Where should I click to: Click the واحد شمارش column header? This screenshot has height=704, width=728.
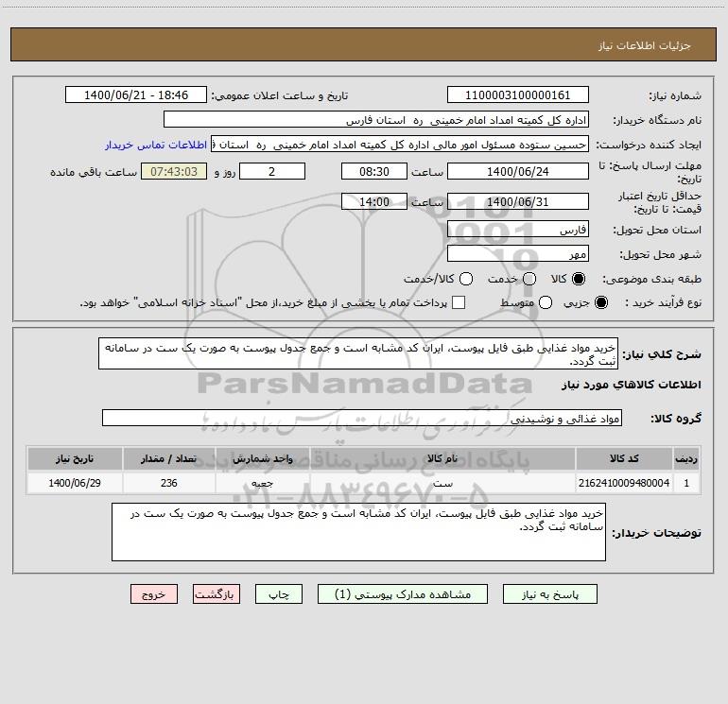coord(262,458)
